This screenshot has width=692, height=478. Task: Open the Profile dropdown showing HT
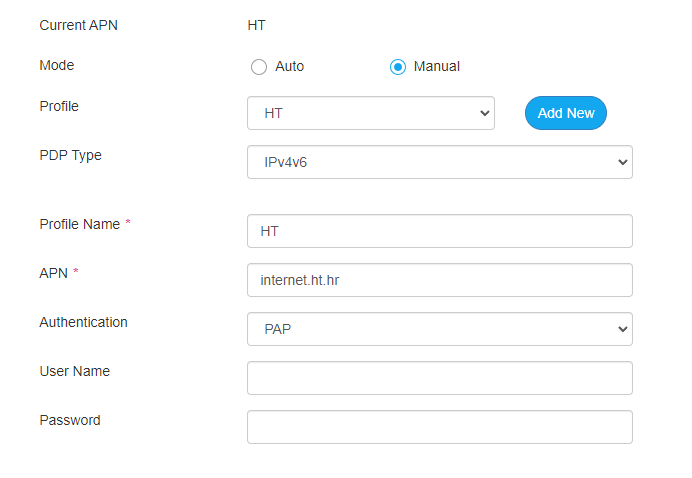370,113
